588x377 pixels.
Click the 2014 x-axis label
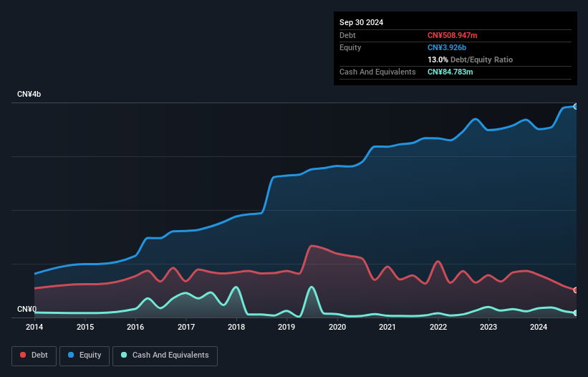(34, 327)
